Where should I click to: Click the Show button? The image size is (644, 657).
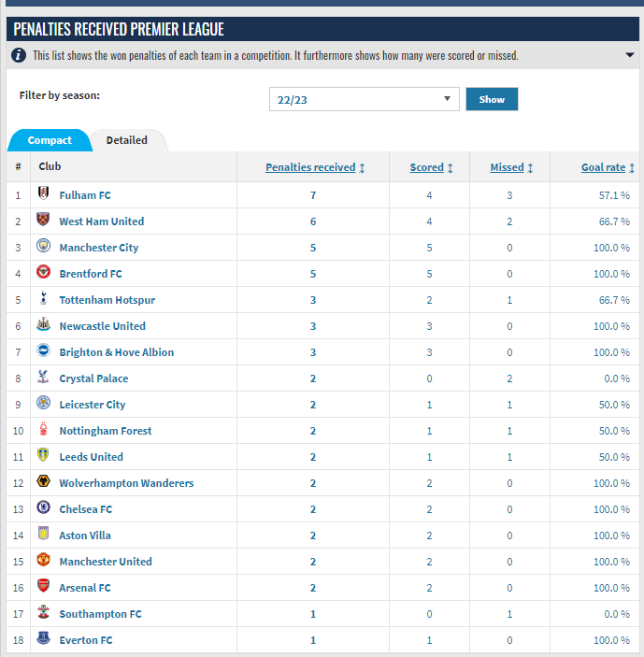pos(492,99)
